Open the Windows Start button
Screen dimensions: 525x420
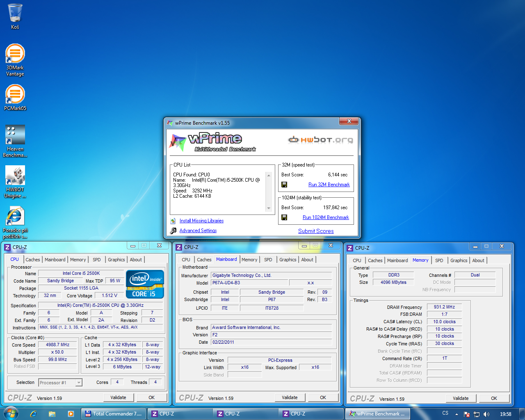coord(10,413)
